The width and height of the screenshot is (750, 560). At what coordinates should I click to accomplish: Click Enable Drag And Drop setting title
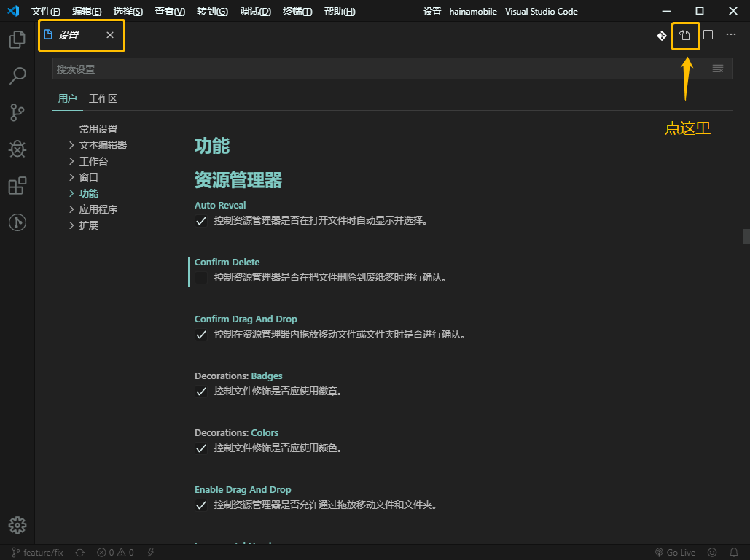coord(243,490)
